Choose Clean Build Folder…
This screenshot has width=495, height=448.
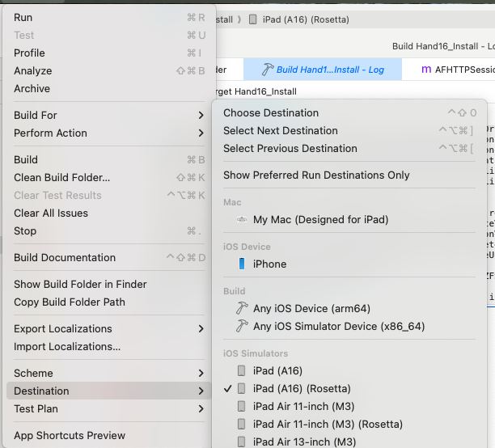tap(109, 177)
